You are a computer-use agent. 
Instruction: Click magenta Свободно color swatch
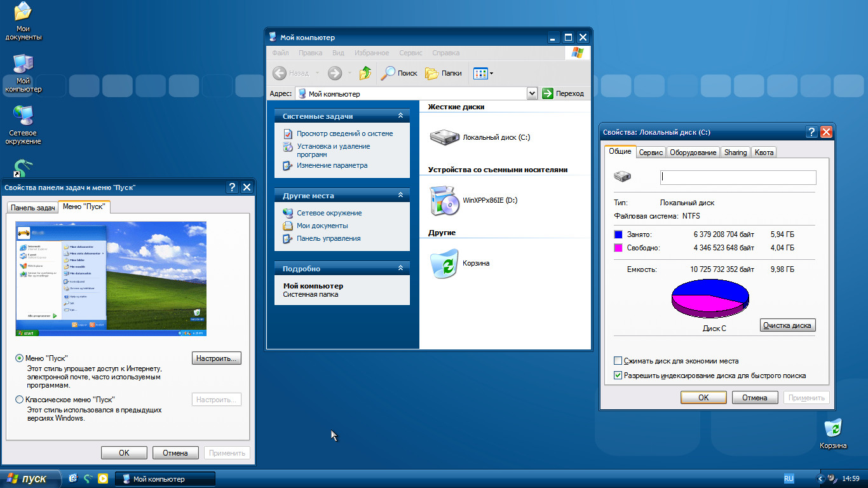618,248
